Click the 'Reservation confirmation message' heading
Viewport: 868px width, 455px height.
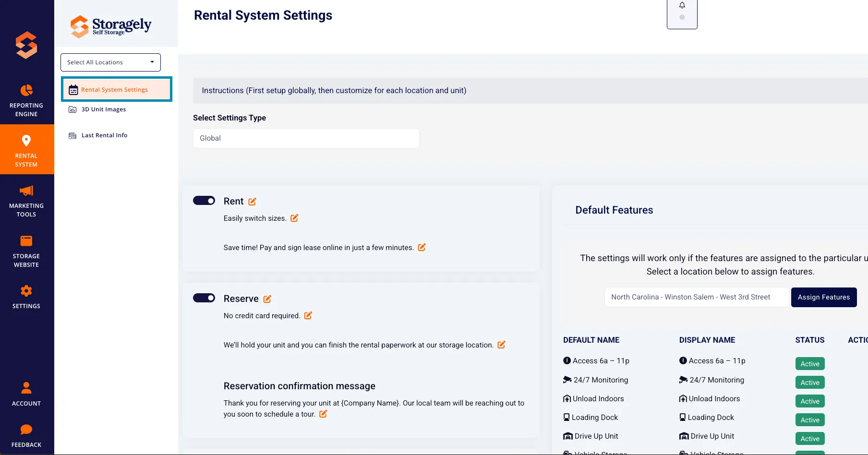coord(300,386)
